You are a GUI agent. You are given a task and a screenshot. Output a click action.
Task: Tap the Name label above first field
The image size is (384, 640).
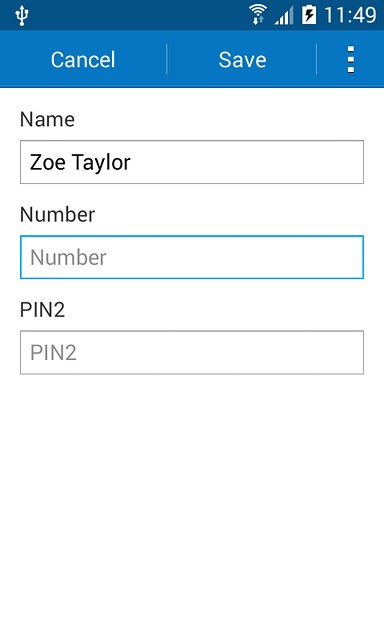point(47,119)
